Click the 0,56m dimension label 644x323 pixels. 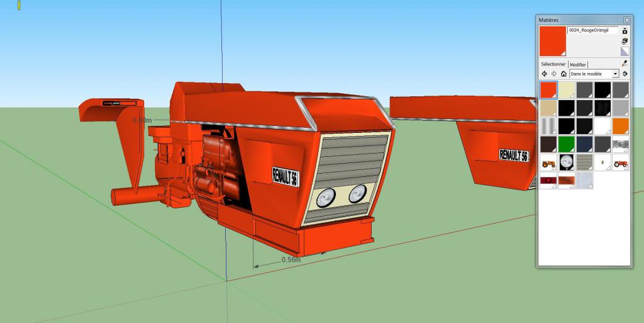[291, 259]
